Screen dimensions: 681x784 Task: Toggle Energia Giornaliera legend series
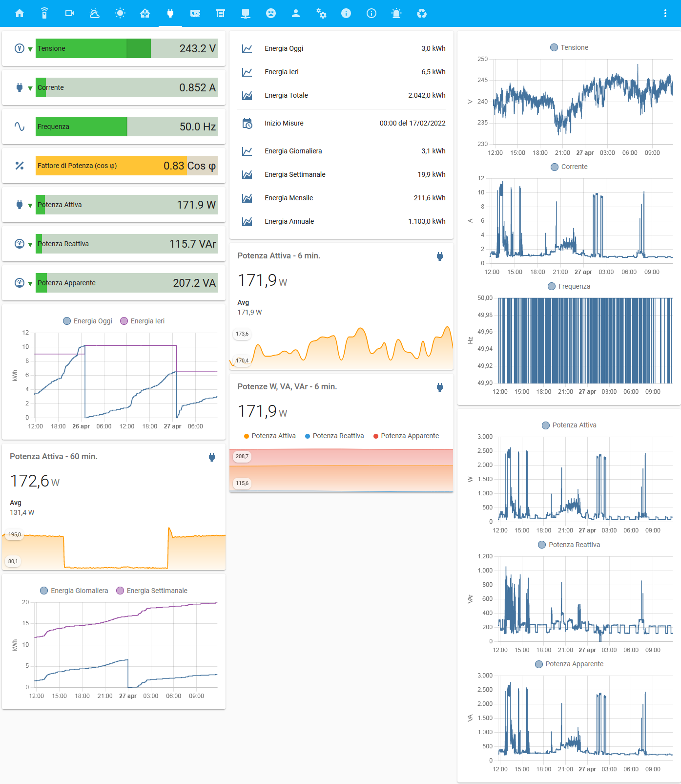click(x=74, y=591)
